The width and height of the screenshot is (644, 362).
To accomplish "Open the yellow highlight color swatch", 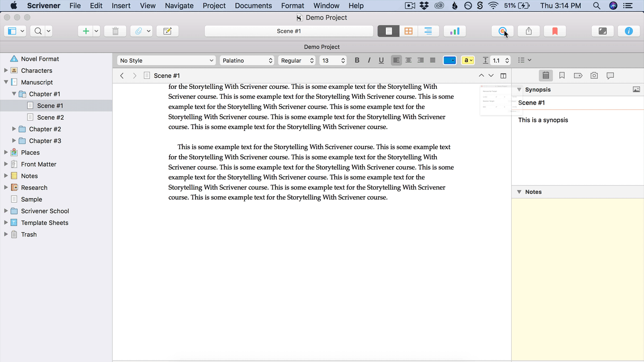I will [468, 60].
